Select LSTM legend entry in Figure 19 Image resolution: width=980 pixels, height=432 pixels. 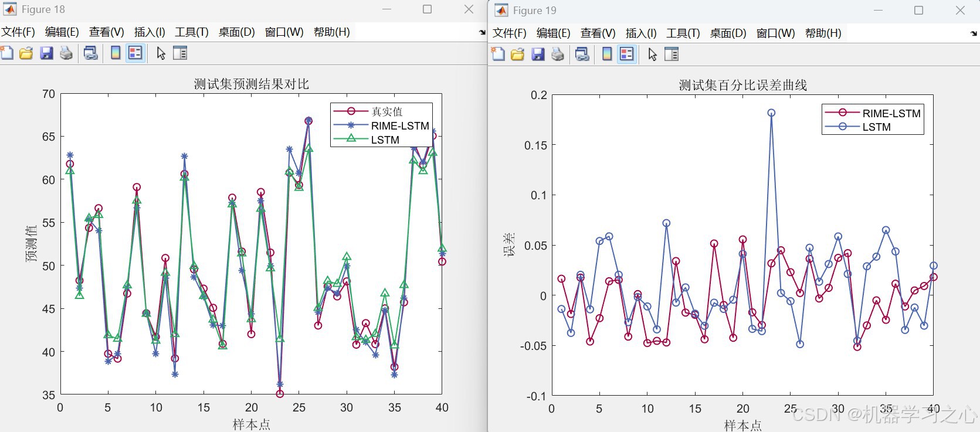point(877,127)
